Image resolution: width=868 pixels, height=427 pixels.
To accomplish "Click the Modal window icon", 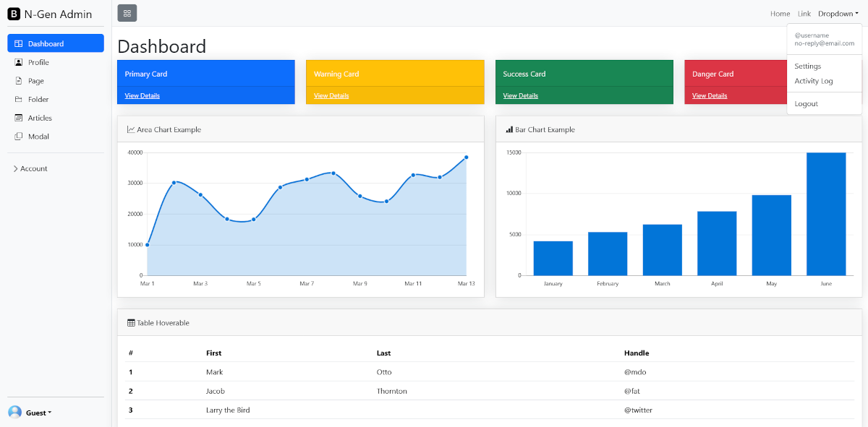I will (19, 136).
